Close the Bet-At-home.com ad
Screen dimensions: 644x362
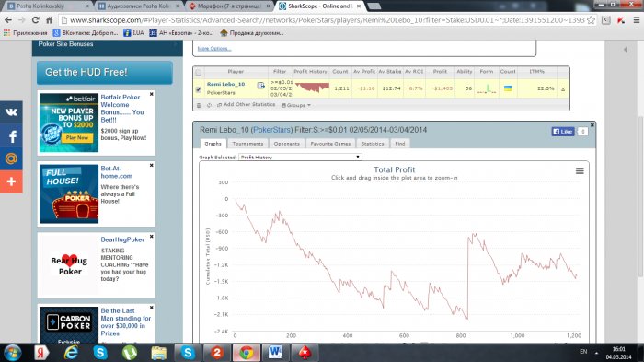click(x=152, y=166)
